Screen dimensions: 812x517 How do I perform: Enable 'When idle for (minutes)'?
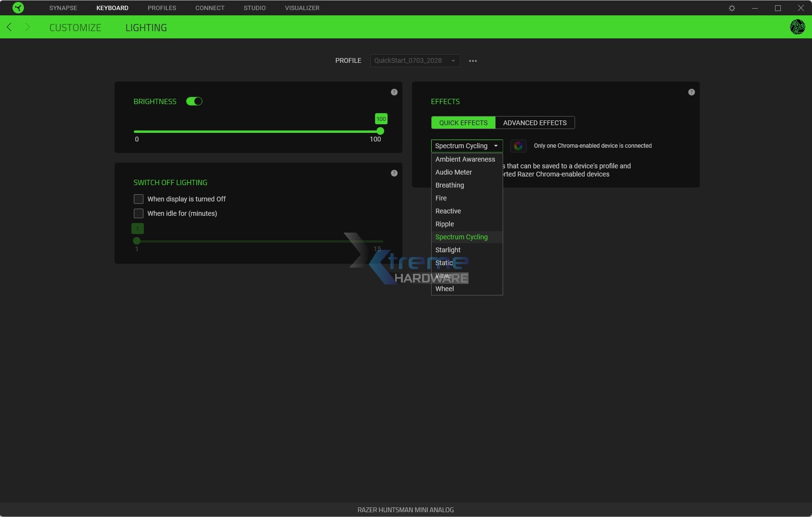[138, 213]
